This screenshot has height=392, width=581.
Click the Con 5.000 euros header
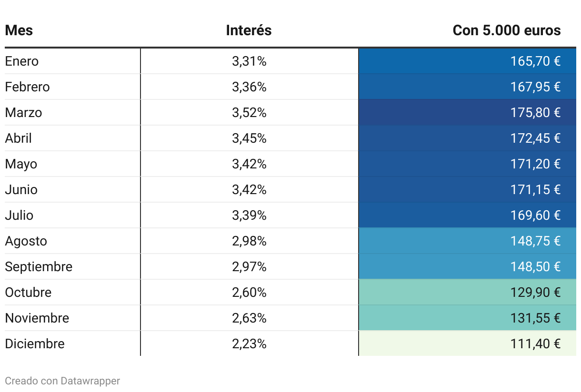507,30
